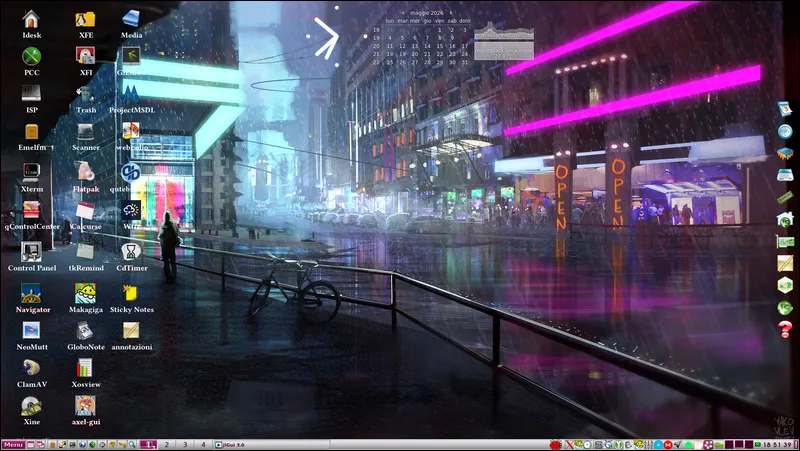Open the annotazioni note icon
The width and height of the screenshot is (800, 451).
(x=131, y=331)
